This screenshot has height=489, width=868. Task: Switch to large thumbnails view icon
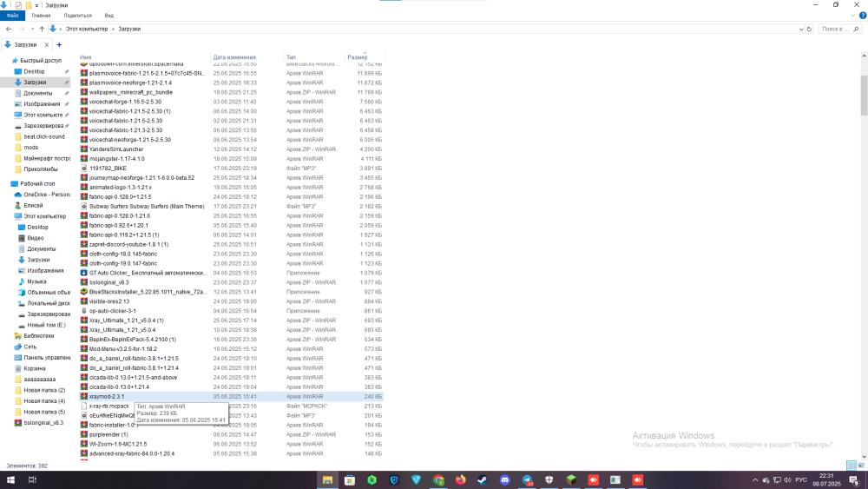861,466
